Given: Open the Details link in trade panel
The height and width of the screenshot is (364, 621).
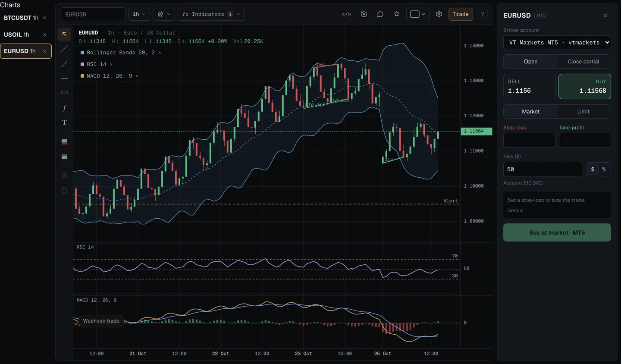Looking at the screenshot, I should click(515, 210).
